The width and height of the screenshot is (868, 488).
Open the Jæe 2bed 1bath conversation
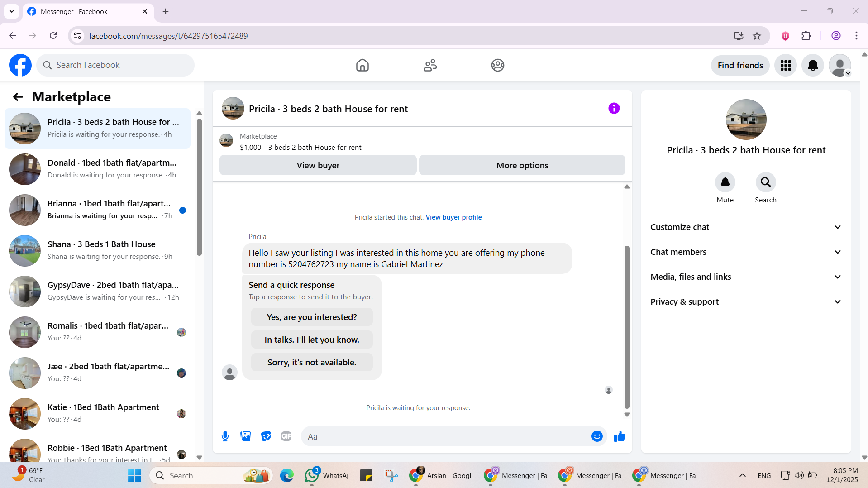tap(97, 373)
